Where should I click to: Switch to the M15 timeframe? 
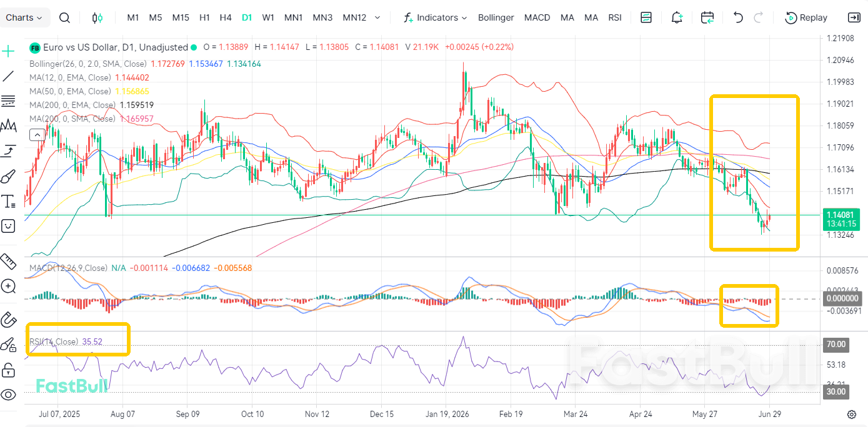click(181, 17)
